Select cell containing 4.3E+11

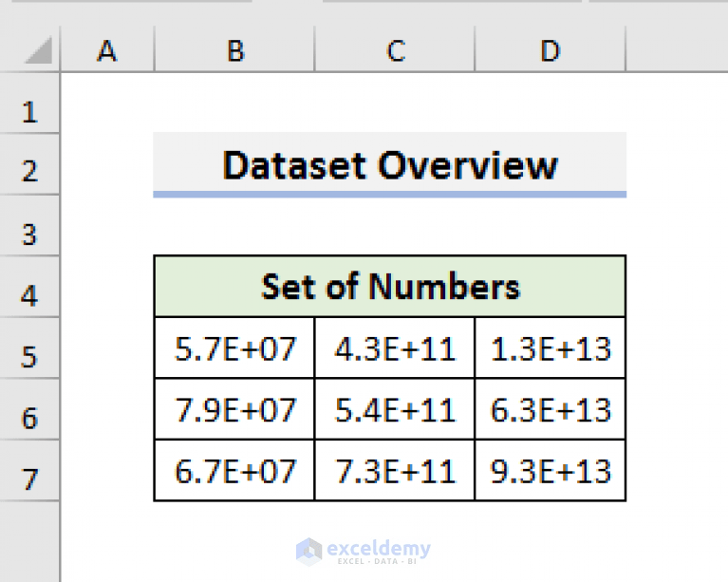pyautogui.click(x=395, y=347)
